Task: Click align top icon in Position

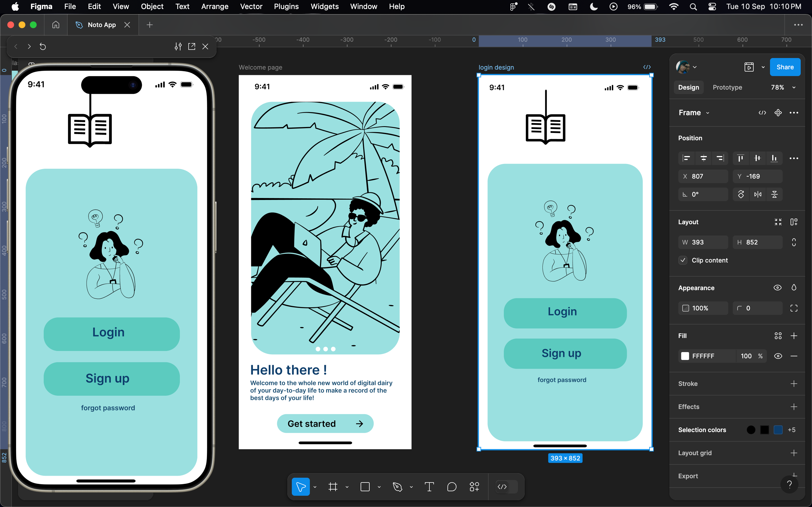Action: click(x=740, y=158)
